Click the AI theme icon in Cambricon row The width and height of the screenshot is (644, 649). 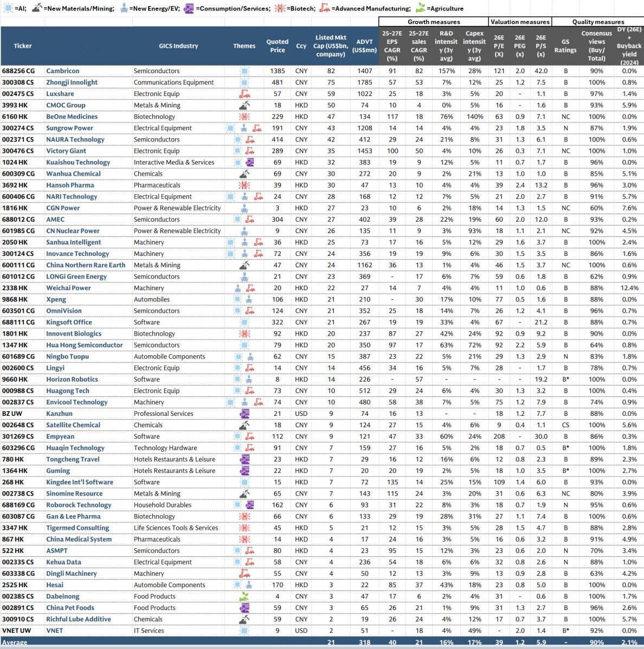pos(244,71)
